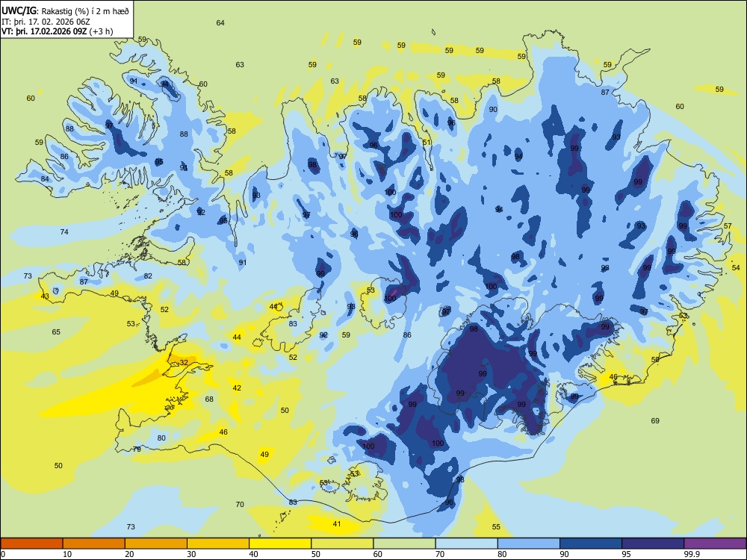
Task: Select the 40–50 bright yellow legend swatch
Action: tap(280, 544)
